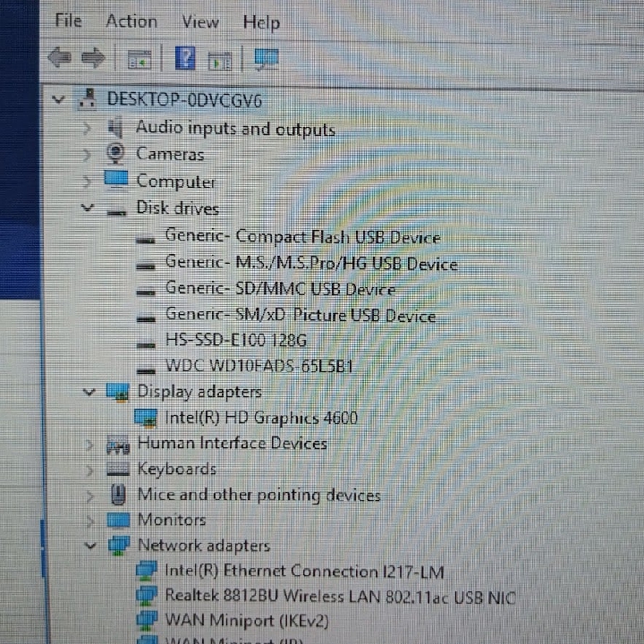This screenshot has width=644, height=644.
Task: Select the Network adapters label
Action: [x=204, y=546]
